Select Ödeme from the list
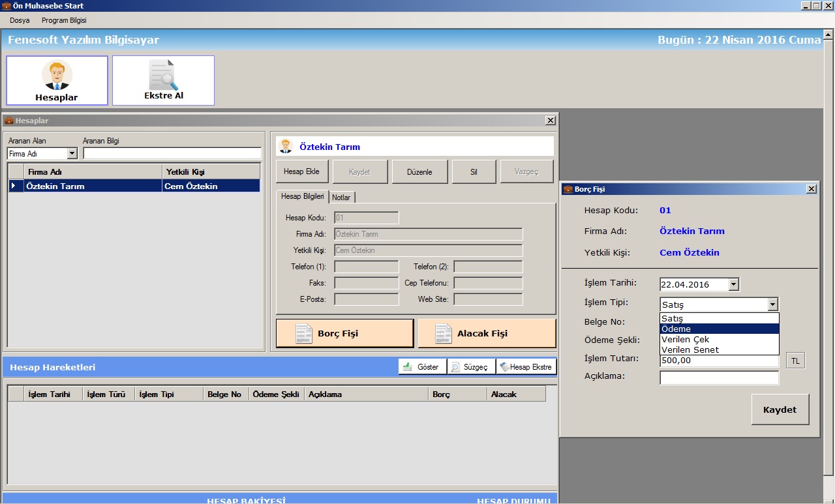The height and width of the screenshot is (504, 835). [719, 329]
